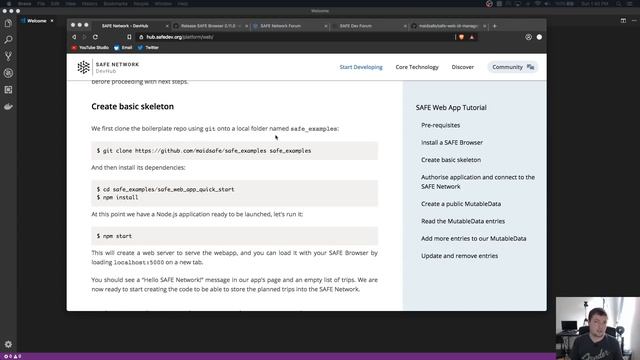This screenshot has width=640, height=360.
Task: Open the Debug view in VS Code sidebar
Action: 8,73
